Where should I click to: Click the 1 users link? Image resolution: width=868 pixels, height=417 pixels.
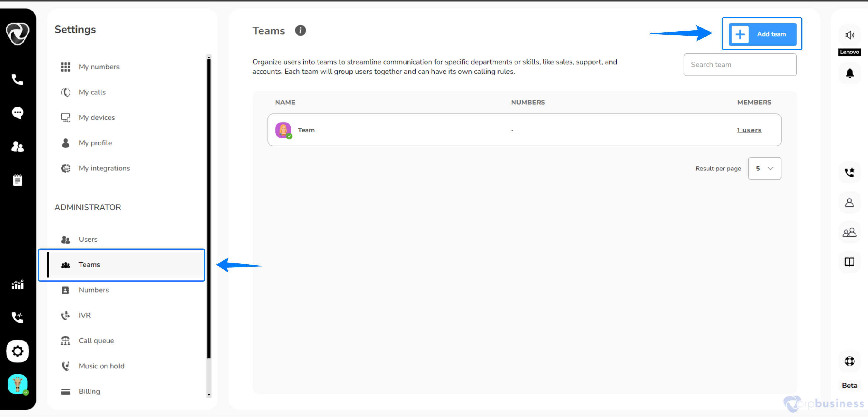(749, 130)
